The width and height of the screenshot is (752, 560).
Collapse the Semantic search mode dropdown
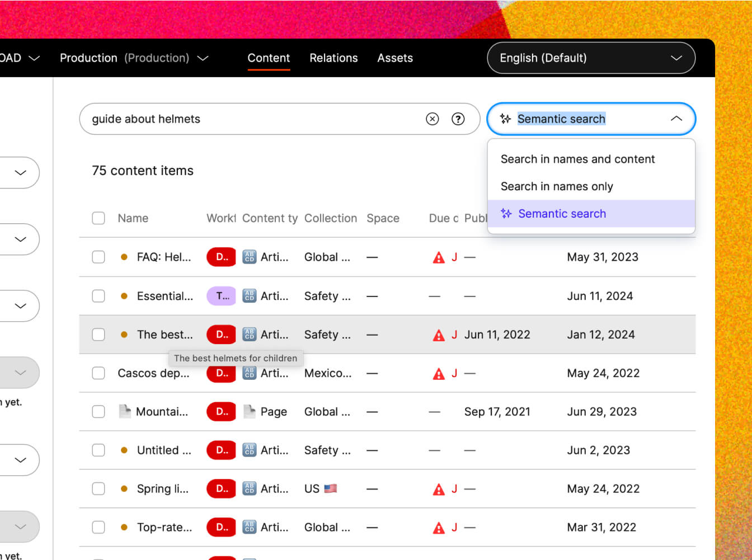[676, 119]
